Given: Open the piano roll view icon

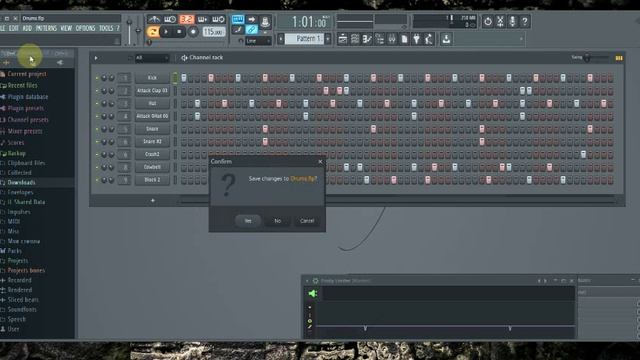Looking at the screenshot, I should [x=367, y=39].
